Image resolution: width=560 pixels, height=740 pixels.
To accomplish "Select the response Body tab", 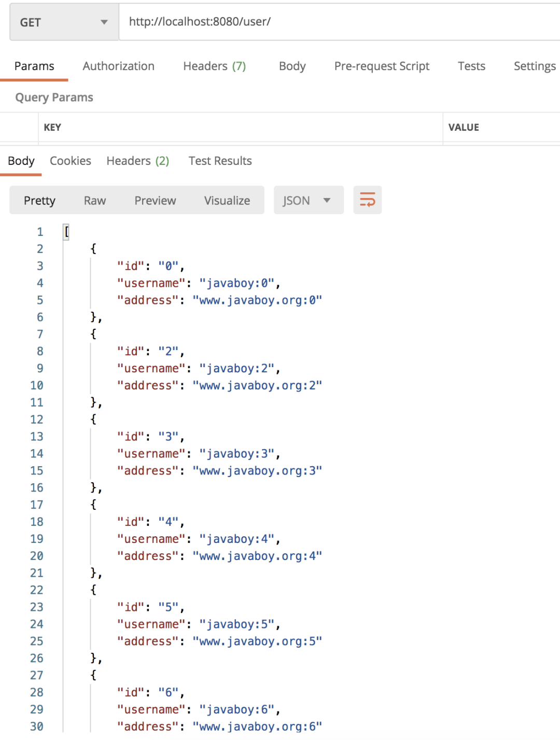I will click(x=21, y=161).
